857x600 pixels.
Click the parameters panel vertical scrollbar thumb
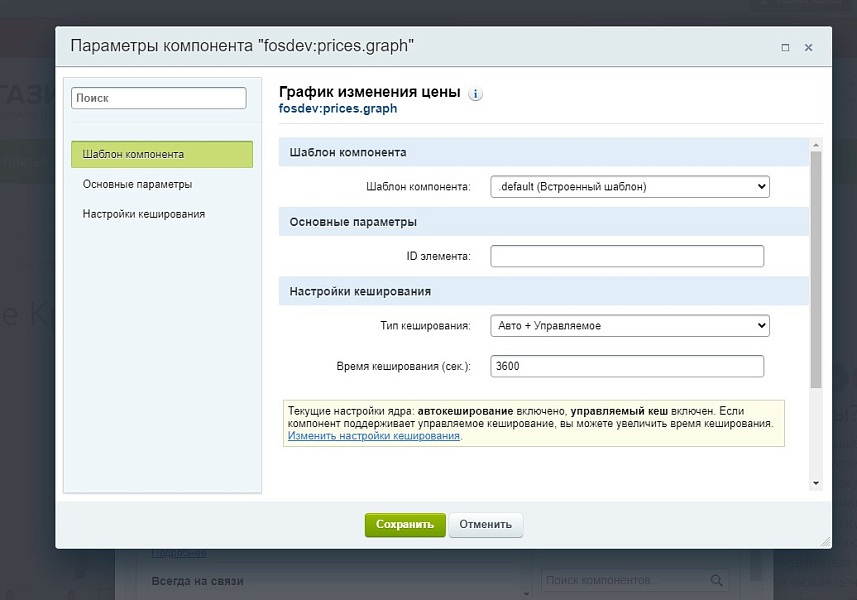tap(816, 270)
